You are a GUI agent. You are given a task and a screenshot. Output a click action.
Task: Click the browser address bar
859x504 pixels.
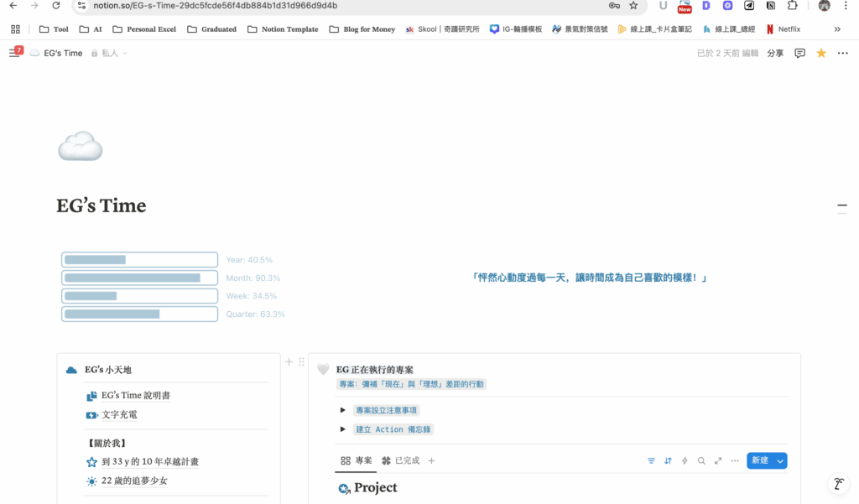pyautogui.click(x=336, y=6)
